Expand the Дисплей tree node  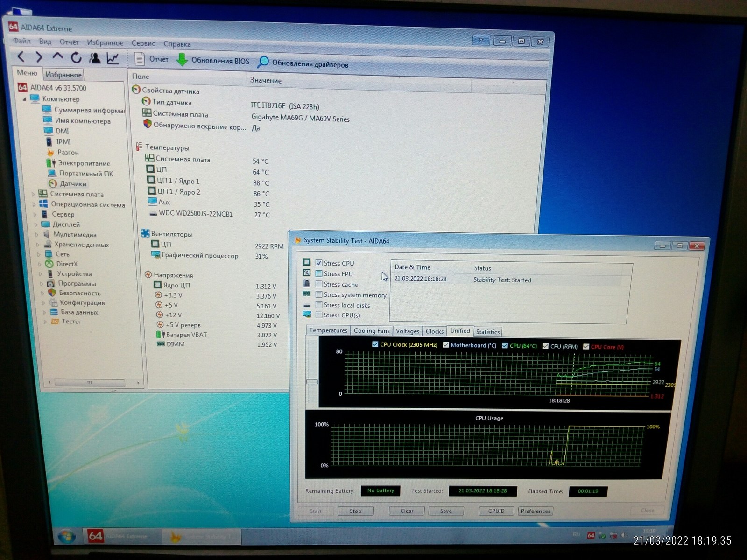(36, 224)
